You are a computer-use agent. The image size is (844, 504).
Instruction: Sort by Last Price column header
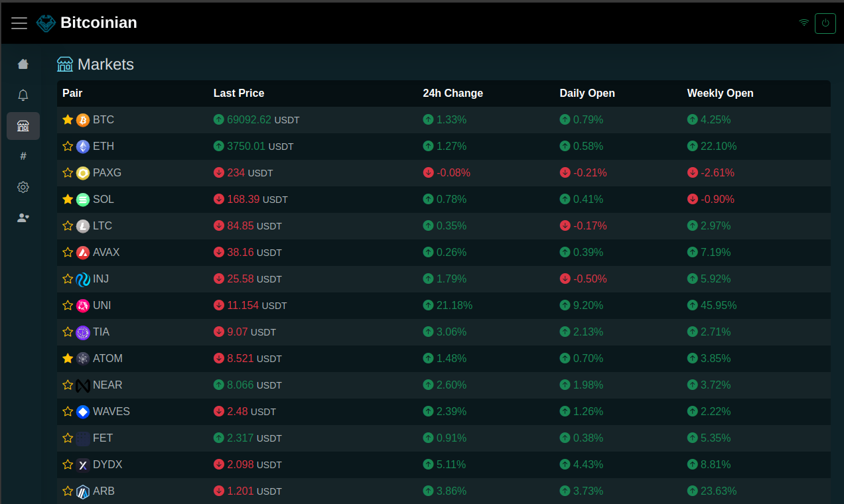[x=239, y=94]
